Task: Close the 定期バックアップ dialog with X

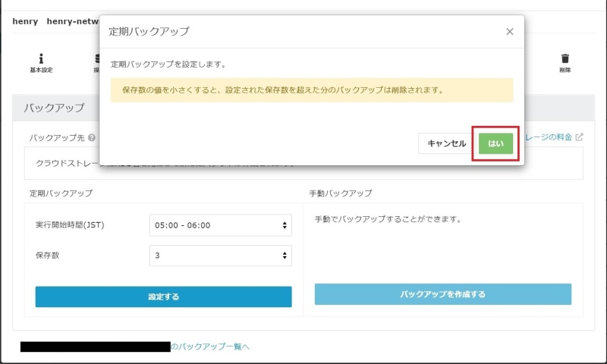Action: tap(509, 32)
